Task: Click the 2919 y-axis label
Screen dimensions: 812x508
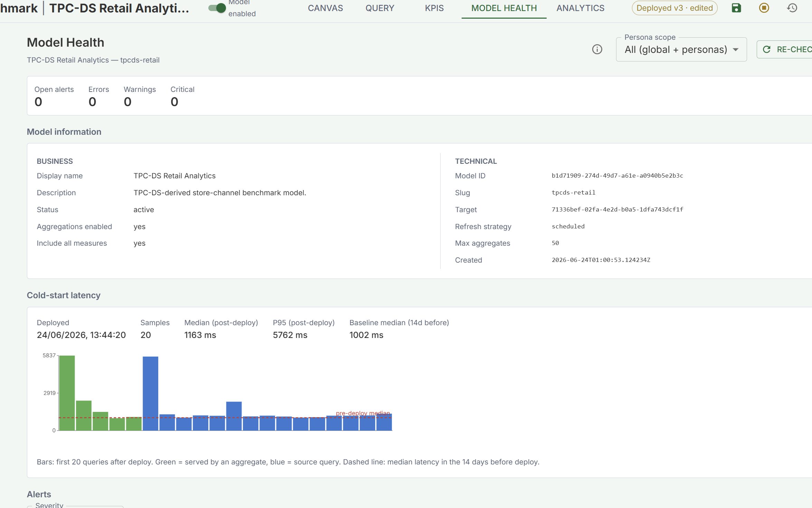Action: tap(49, 393)
